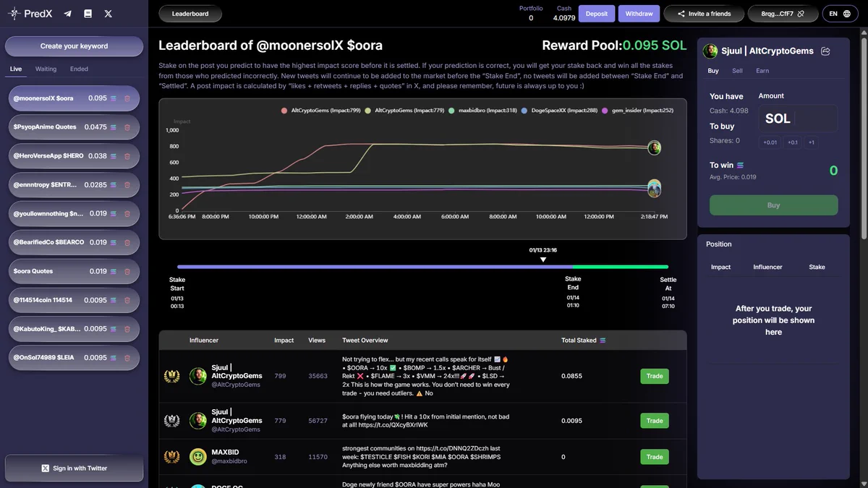Toggle gem_insider (Impact:252) legend series
This screenshot has width=868, height=488.
click(638, 111)
